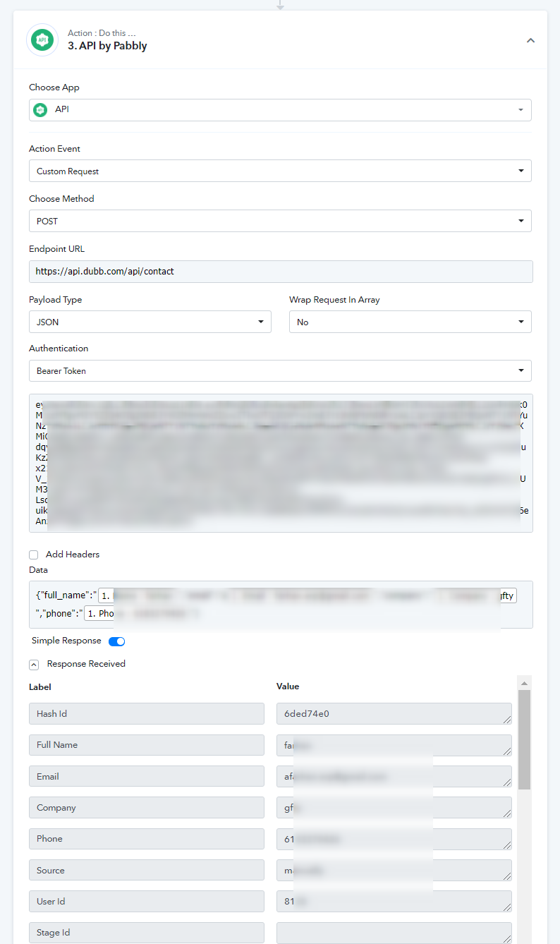Open the Choose App dropdown
This screenshot has width=560, height=944.
pyautogui.click(x=280, y=110)
